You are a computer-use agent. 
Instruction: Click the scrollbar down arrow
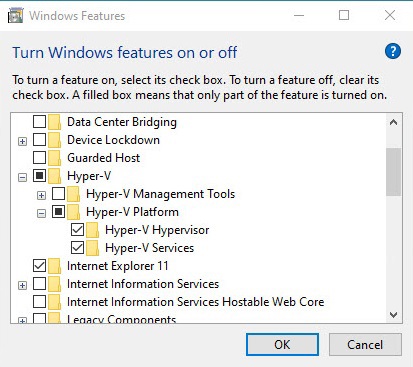click(393, 315)
